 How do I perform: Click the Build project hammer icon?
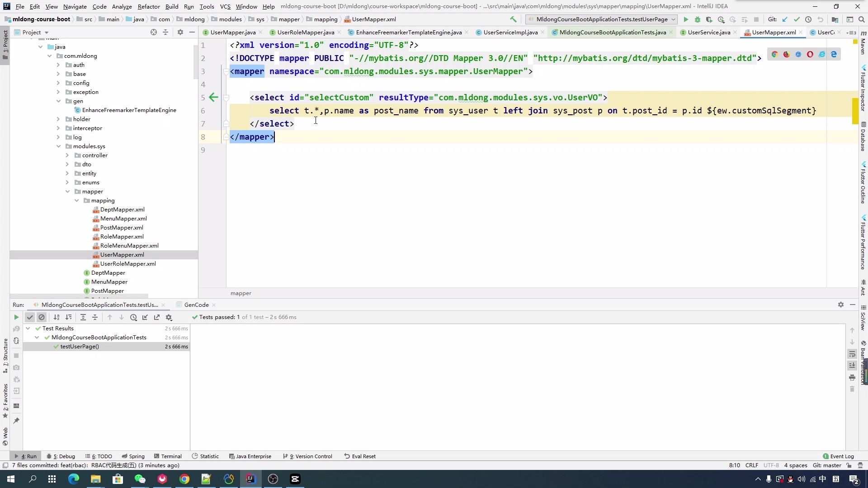click(x=513, y=19)
